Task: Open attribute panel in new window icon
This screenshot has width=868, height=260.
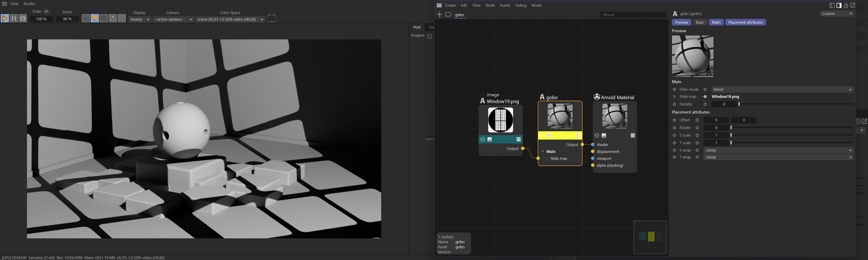Action: (853, 5)
